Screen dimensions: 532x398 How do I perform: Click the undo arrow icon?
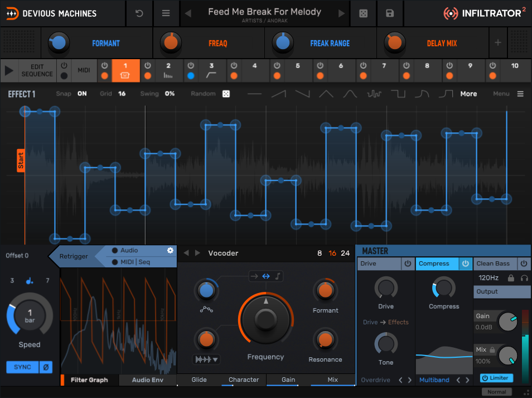(x=139, y=13)
